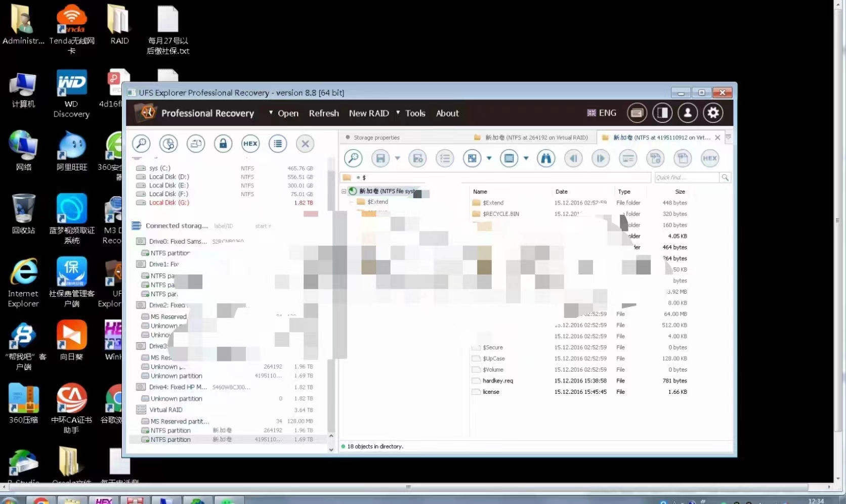Click the padlock icon in storage toolbar

point(223,144)
